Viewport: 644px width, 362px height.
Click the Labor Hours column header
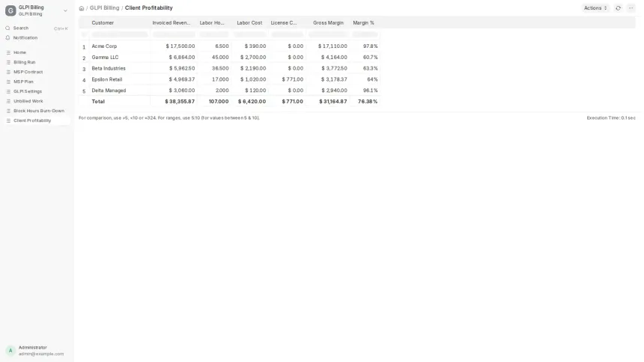point(214,23)
